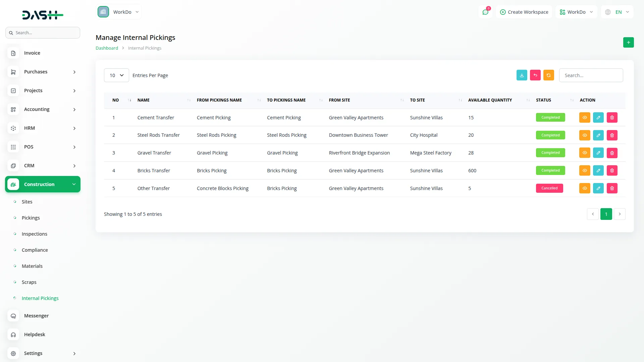Click the Dashboard breadcrumb link

(107, 48)
